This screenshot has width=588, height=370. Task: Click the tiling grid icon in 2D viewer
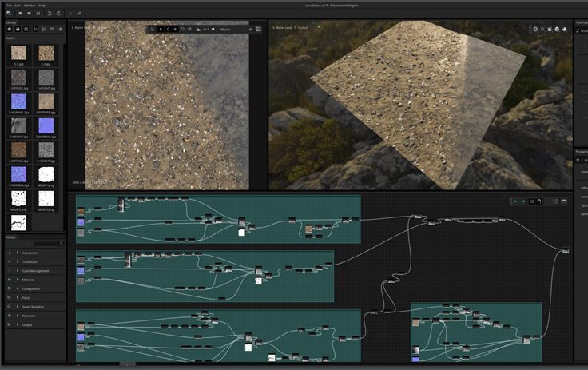[258, 30]
